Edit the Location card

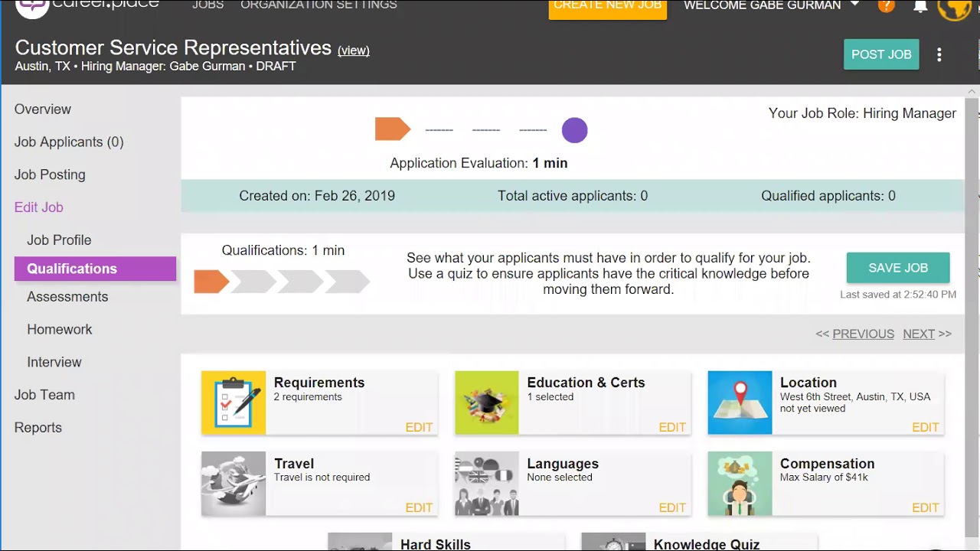tap(925, 428)
